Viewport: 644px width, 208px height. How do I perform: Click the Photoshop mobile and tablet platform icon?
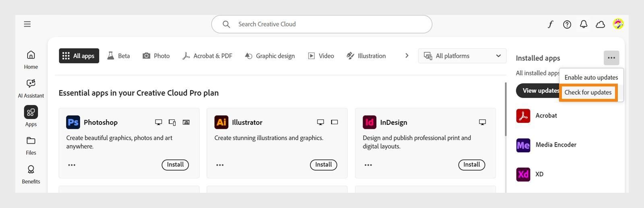click(172, 122)
